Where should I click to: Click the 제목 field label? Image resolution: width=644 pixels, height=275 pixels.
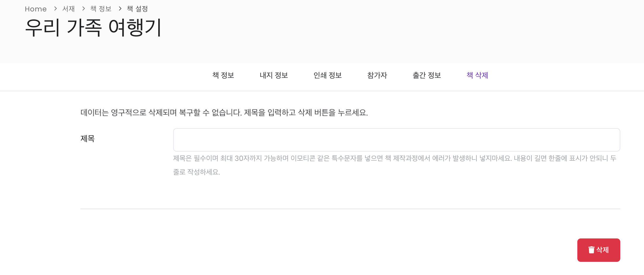pyautogui.click(x=87, y=138)
